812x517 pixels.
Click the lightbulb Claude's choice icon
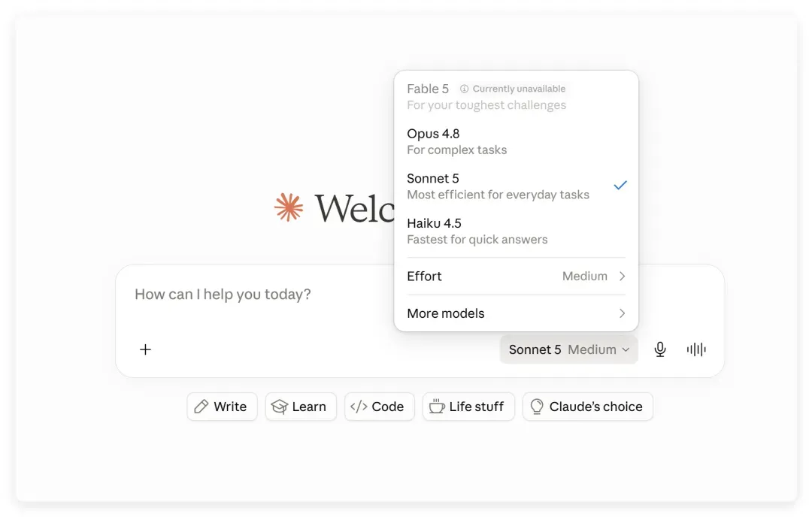tap(537, 407)
